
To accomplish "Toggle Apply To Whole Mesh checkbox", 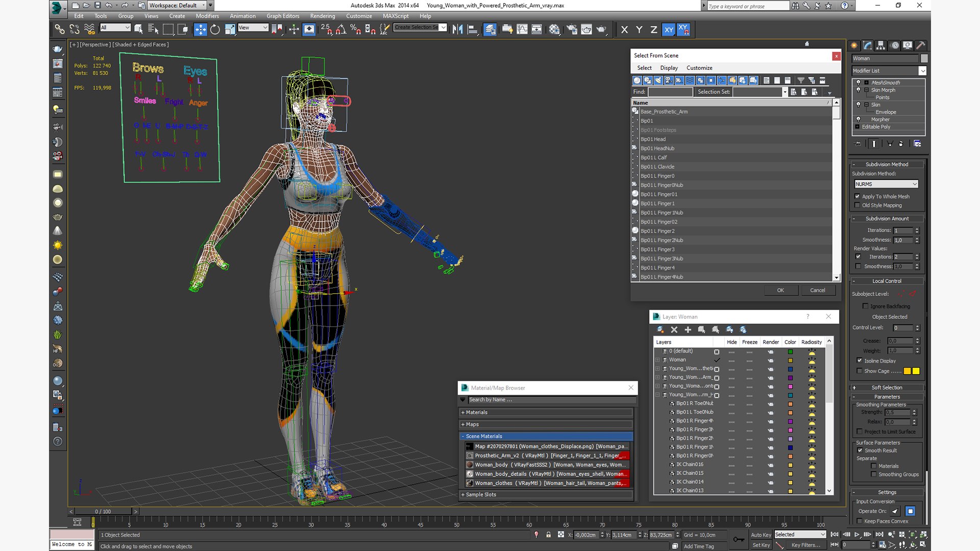I will coord(857,196).
